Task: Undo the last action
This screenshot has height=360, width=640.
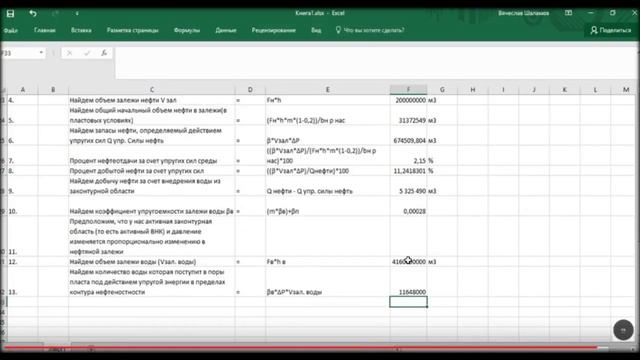Action: (x=33, y=13)
